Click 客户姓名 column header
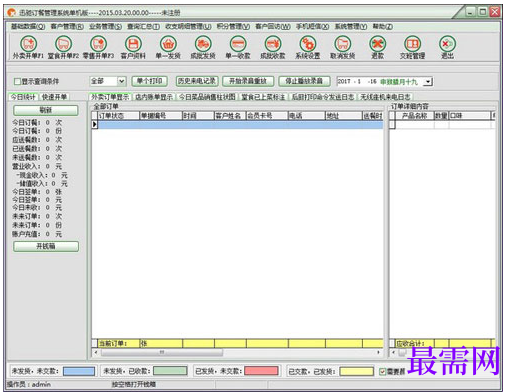The width and height of the screenshot is (519, 392). [x=230, y=116]
